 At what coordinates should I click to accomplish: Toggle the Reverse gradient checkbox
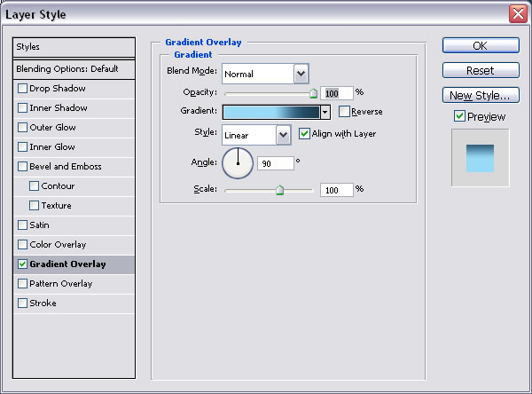coord(344,112)
